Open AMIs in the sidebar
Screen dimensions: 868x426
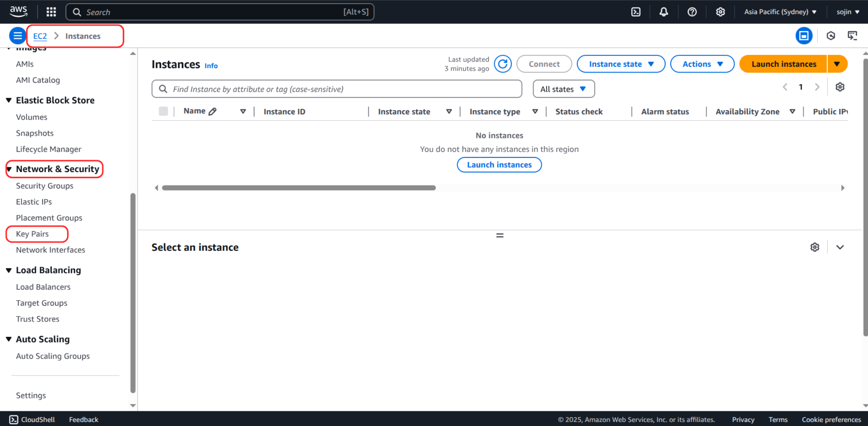coord(25,64)
